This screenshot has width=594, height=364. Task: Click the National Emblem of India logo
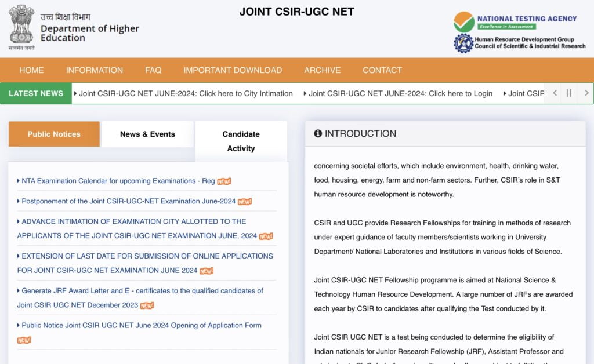21,27
